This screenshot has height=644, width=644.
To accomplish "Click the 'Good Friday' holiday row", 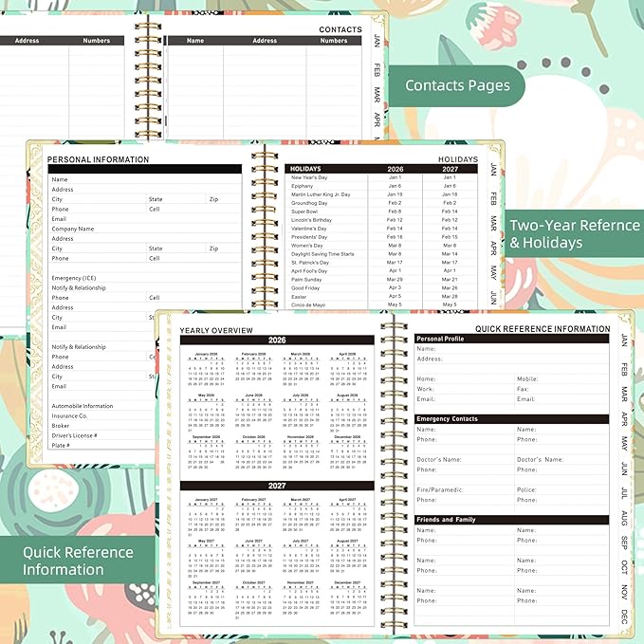I will click(381, 288).
